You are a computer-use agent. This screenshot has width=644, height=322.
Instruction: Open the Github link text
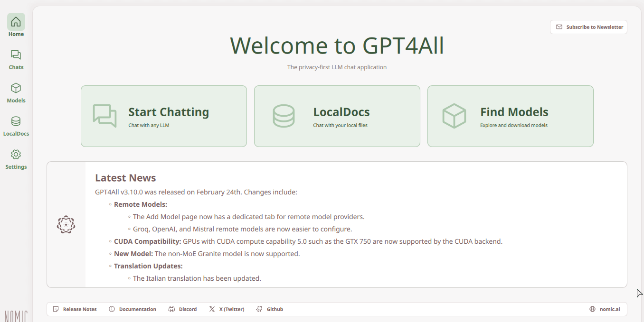275,309
